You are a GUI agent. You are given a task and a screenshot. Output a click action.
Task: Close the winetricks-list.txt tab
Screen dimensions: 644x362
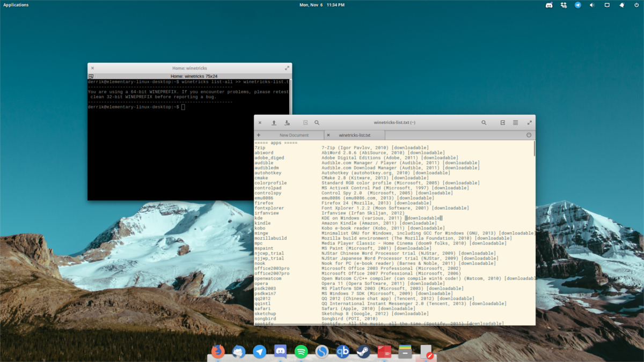[328, 135]
